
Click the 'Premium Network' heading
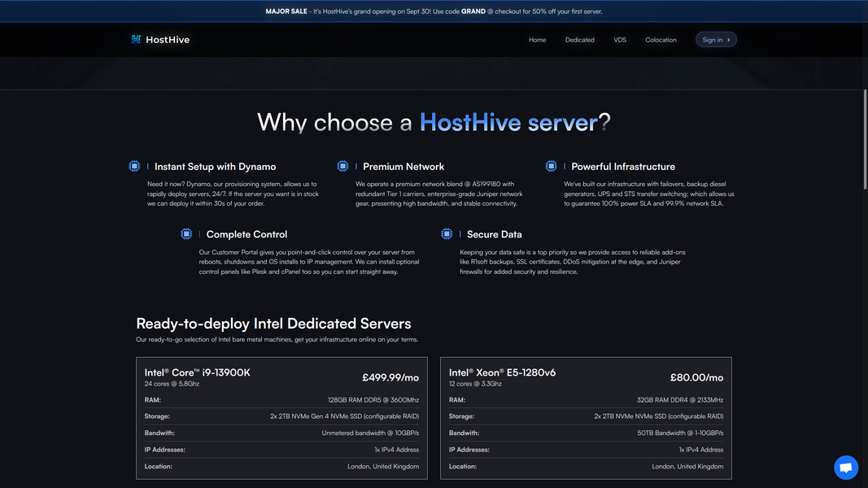403,167
